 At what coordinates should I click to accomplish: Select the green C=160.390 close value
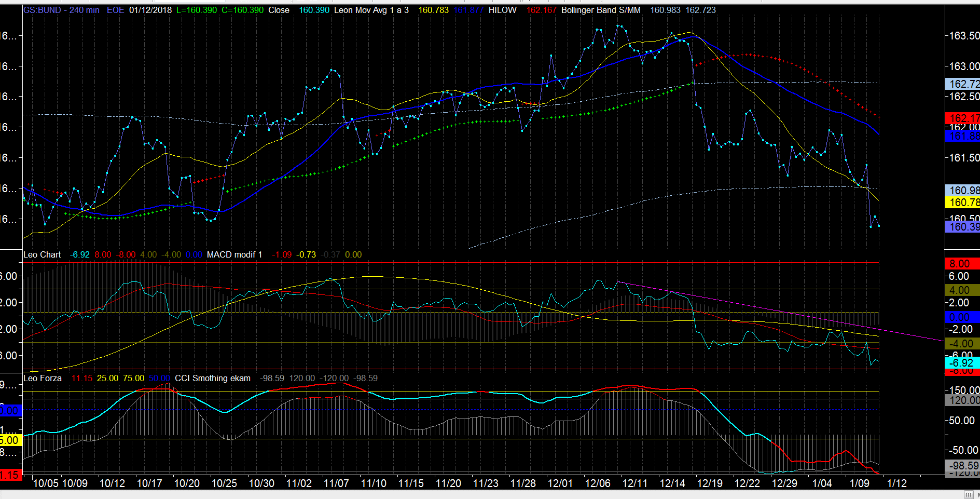click(x=243, y=10)
